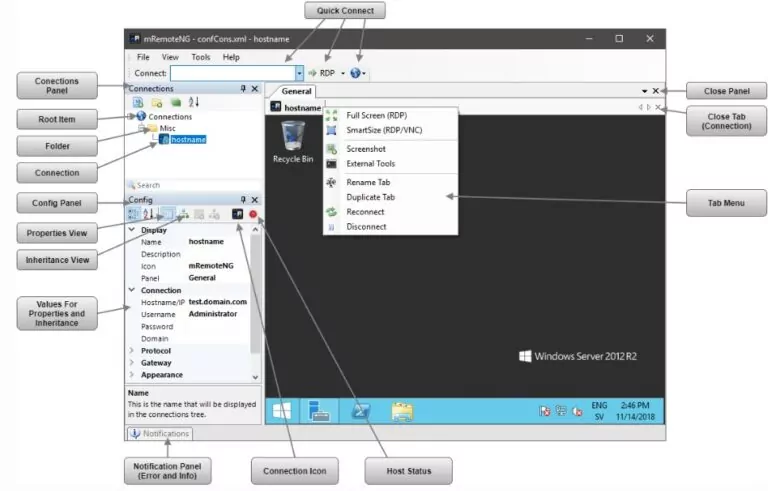
Task: Open the View menu
Action: point(170,57)
